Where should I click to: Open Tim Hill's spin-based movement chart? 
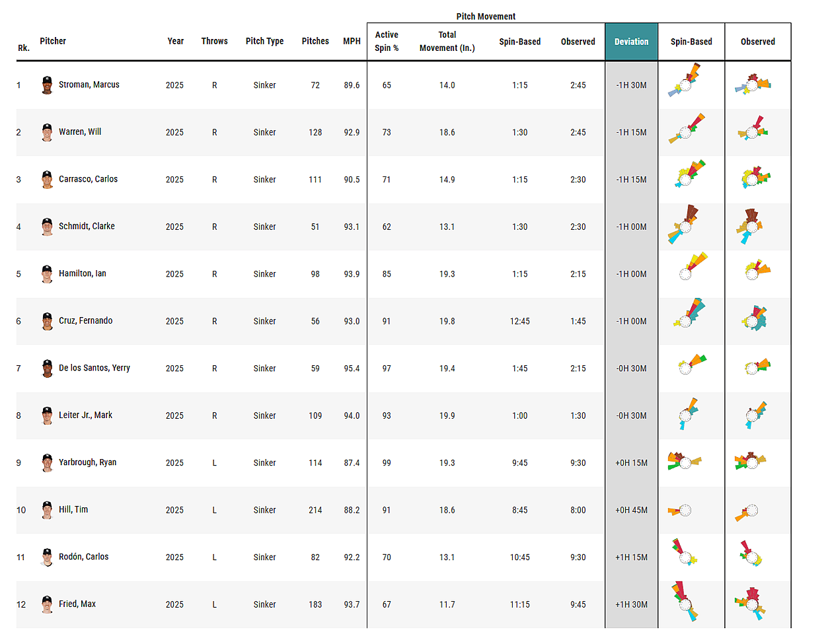[682, 511]
